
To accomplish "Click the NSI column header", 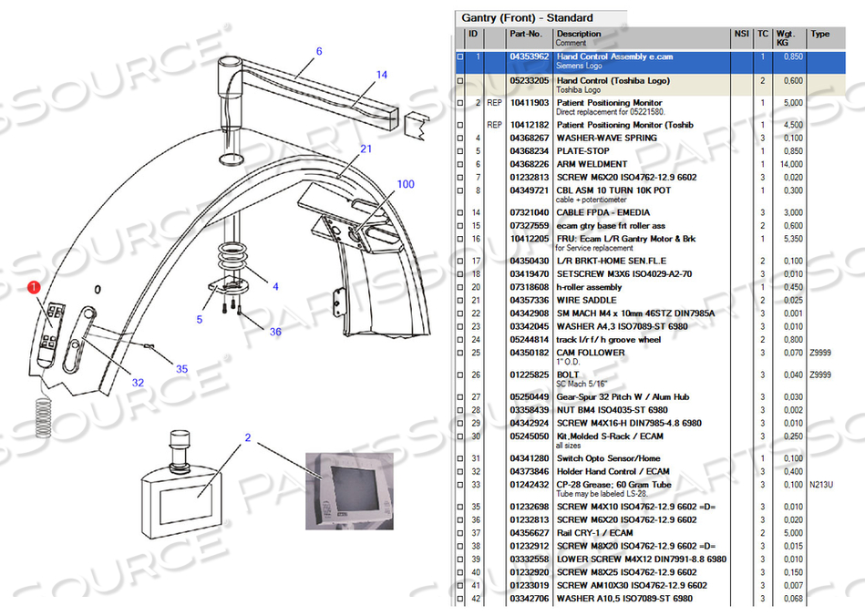I will click(x=742, y=34).
